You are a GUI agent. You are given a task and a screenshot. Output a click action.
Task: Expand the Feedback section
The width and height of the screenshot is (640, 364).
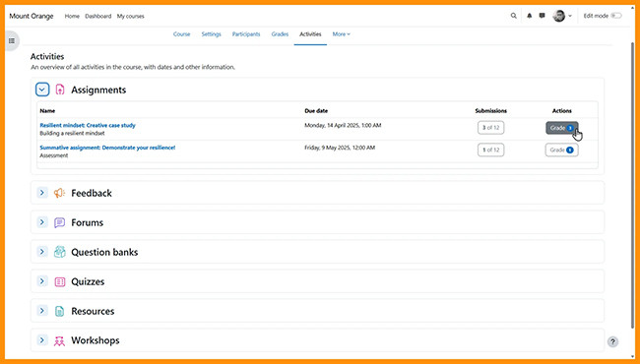pos(42,193)
